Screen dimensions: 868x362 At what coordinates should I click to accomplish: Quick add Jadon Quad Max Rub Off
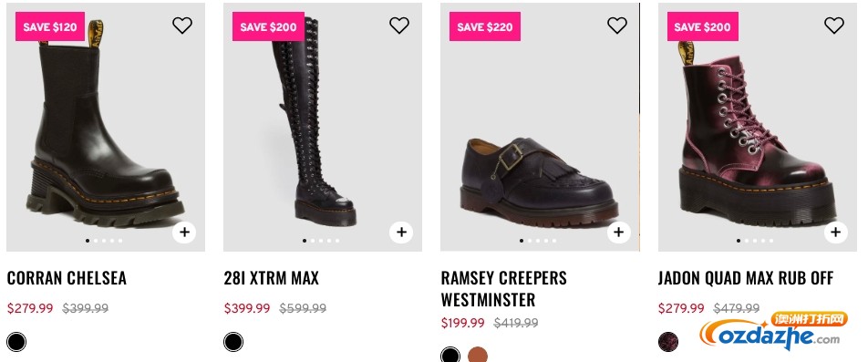click(x=836, y=232)
